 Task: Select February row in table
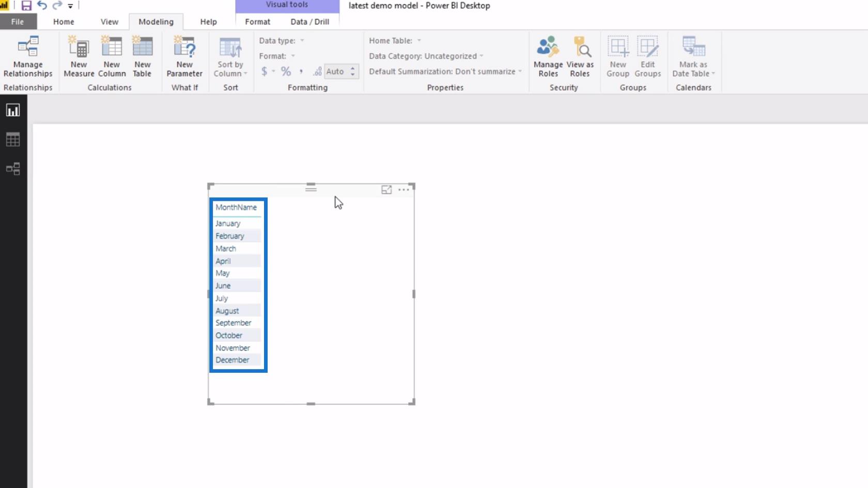coord(238,236)
